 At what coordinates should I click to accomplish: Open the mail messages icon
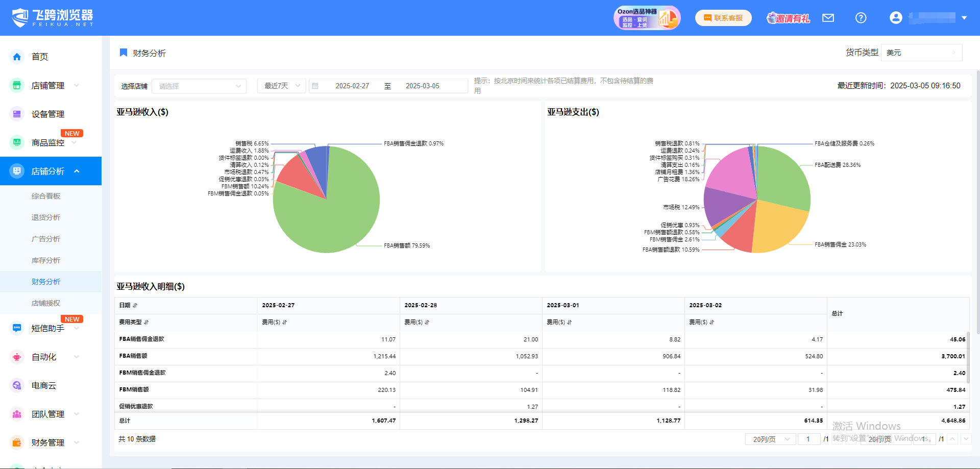click(x=828, y=18)
